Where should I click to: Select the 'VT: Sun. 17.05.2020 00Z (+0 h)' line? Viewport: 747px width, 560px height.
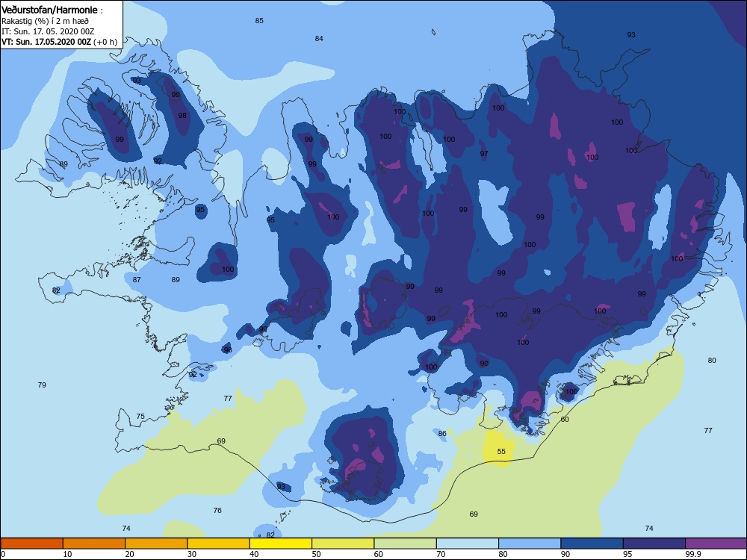point(59,41)
